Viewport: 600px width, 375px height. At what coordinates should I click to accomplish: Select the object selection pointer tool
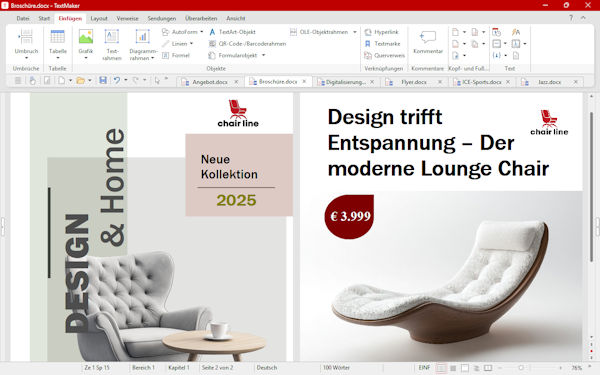click(157, 80)
